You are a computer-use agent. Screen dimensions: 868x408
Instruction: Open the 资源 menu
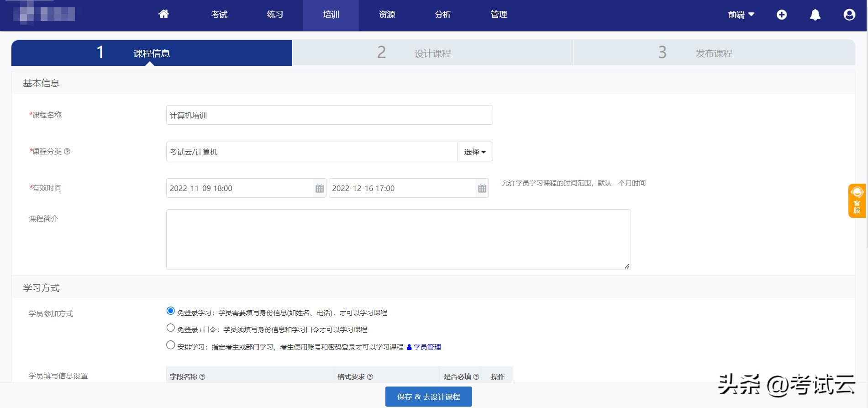pyautogui.click(x=387, y=15)
